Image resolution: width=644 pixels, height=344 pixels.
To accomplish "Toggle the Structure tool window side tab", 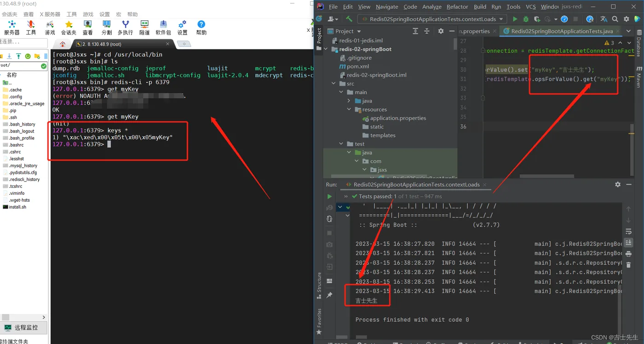I will tap(319, 286).
